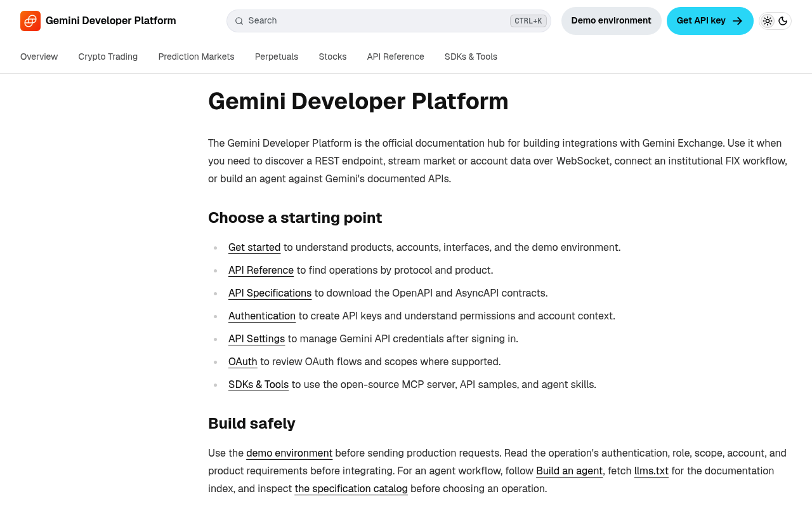The width and height of the screenshot is (812, 508).
Task: Click the Build safely heading
Action: tap(252, 424)
